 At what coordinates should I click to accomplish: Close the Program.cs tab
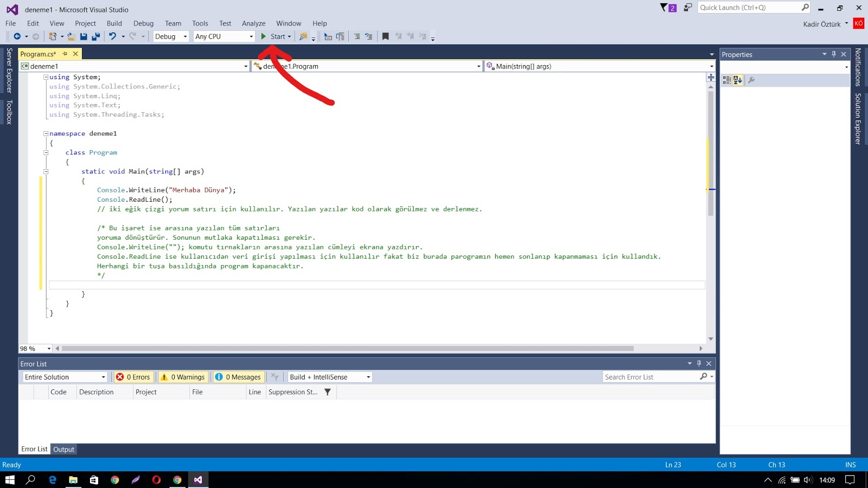[75, 54]
